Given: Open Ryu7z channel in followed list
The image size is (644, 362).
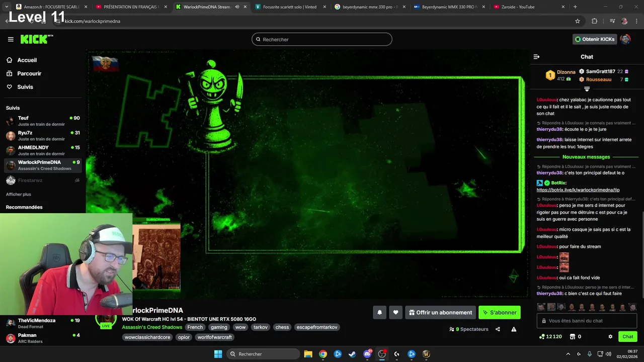Looking at the screenshot, I should [x=43, y=136].
